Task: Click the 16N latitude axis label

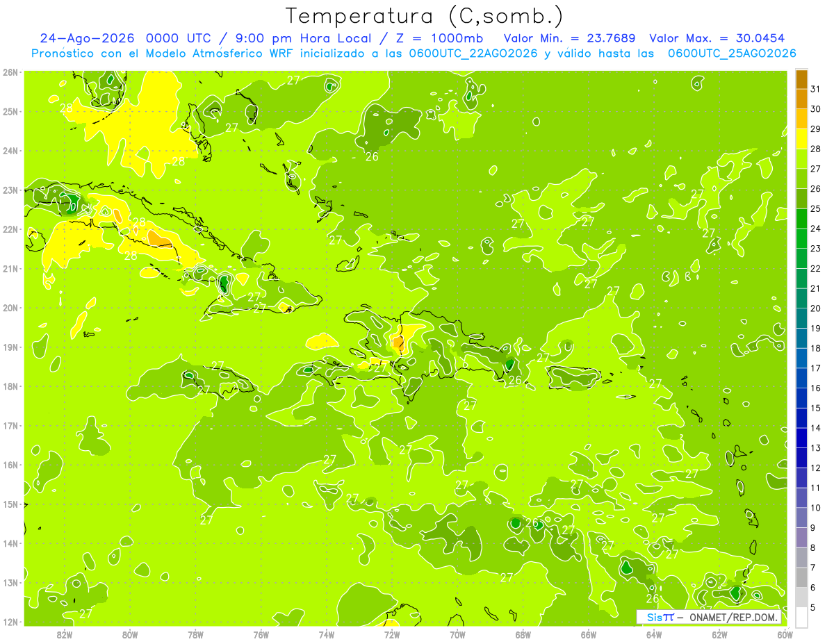Action: [x=10, y=465]
